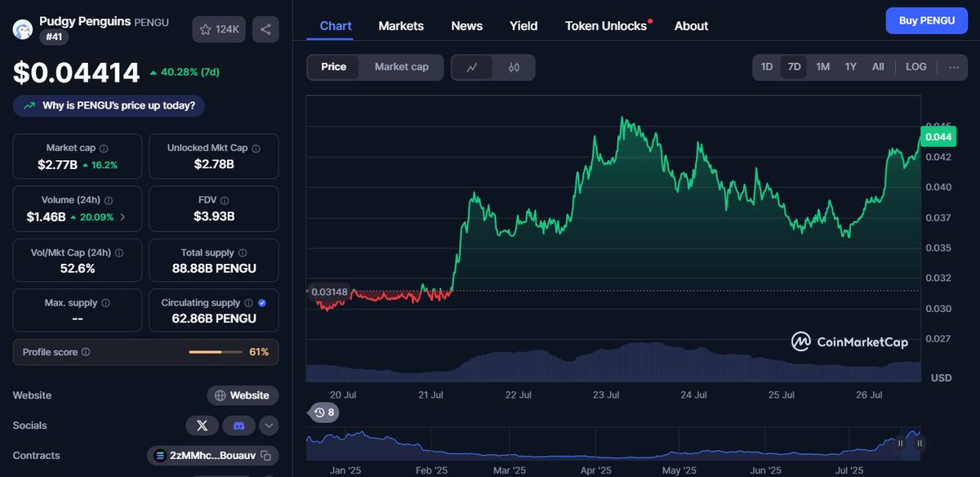Image resolution: width=980 pixels, height=477 pixels.
Task: Open the Website link button
Action: click(243, 395)
